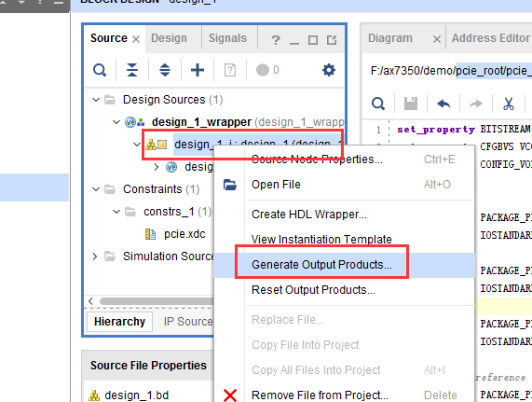The width and height of the screenshot is (532, 402).
Task: Click the Sources panel horizontal scrollbar
Action: tap(157, 301)
